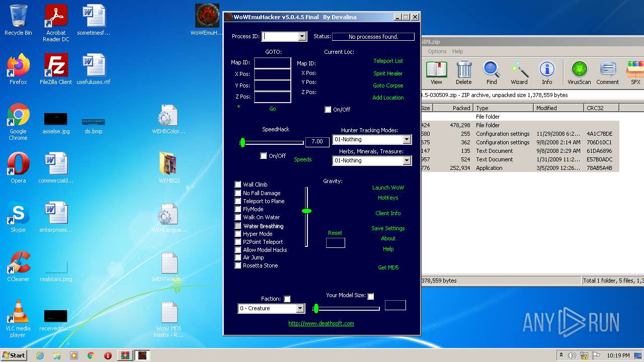
Task: Click the SpeedHack value field showing 7.00
Action: [317, 142]
